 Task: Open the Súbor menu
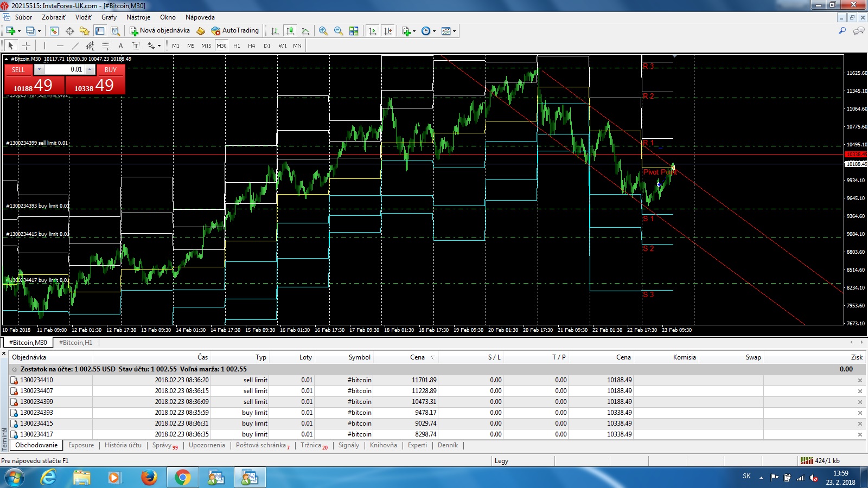tap(23, 17)
